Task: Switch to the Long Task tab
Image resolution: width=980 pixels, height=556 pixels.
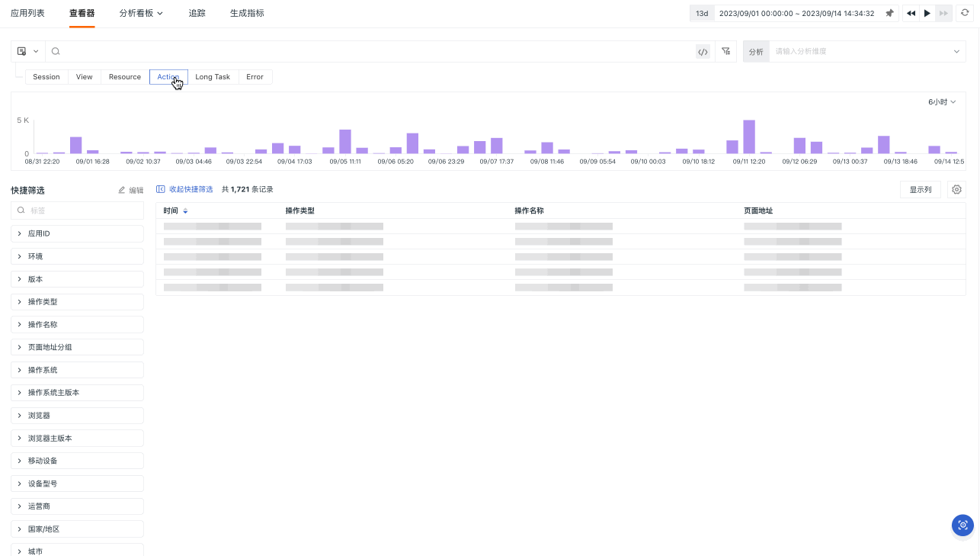Action: (x=213, y=77)
